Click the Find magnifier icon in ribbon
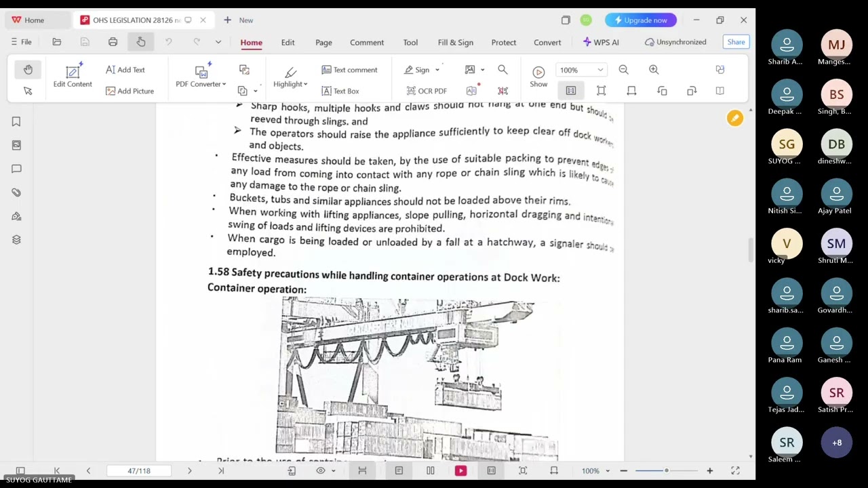Viewport: 868px width, 488px height. [x=502, y=70]
